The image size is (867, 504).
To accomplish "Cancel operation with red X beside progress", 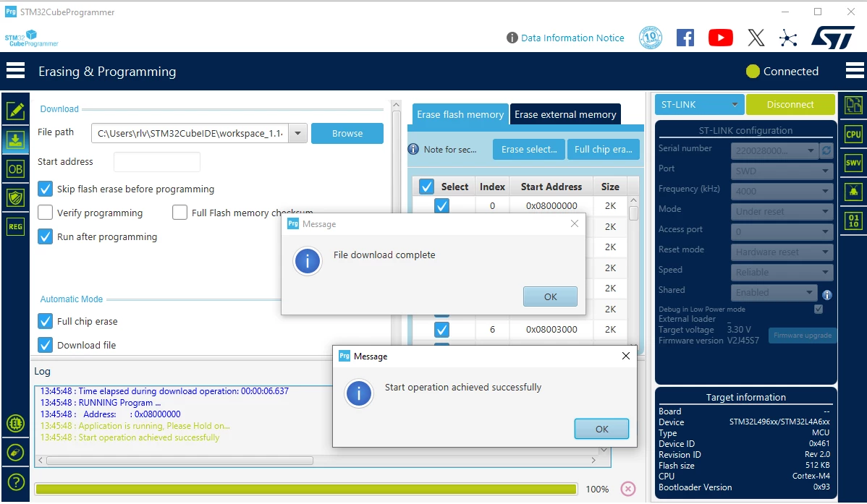I will 627,489.
